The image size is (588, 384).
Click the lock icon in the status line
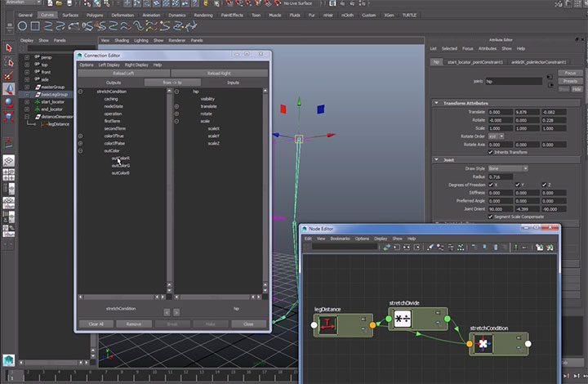206,3
